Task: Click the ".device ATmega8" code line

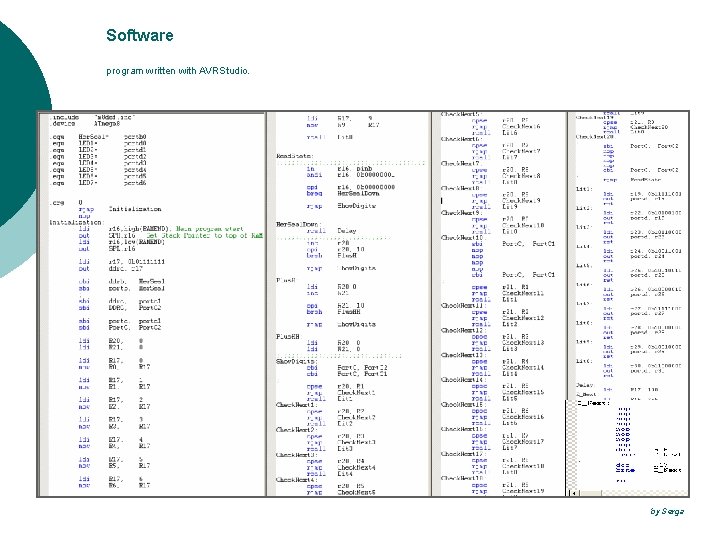Action: pos(85,124)
